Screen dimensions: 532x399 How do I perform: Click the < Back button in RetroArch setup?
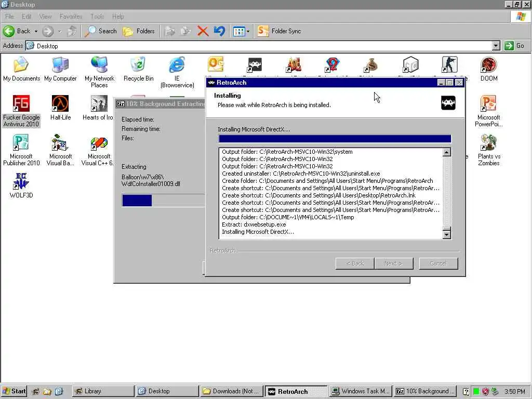(355, 263)
